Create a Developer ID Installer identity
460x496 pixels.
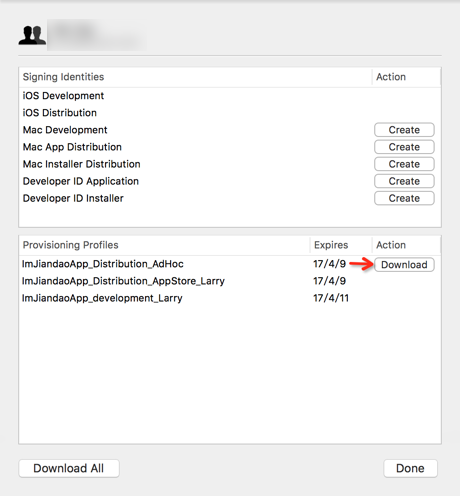pyautogui.click(x=404, y=198)
